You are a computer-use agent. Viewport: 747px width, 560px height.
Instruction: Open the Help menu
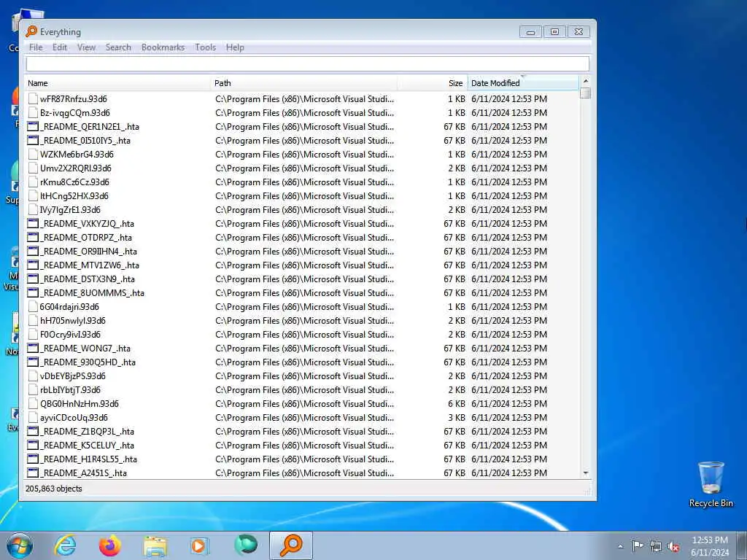coord(235,47)
